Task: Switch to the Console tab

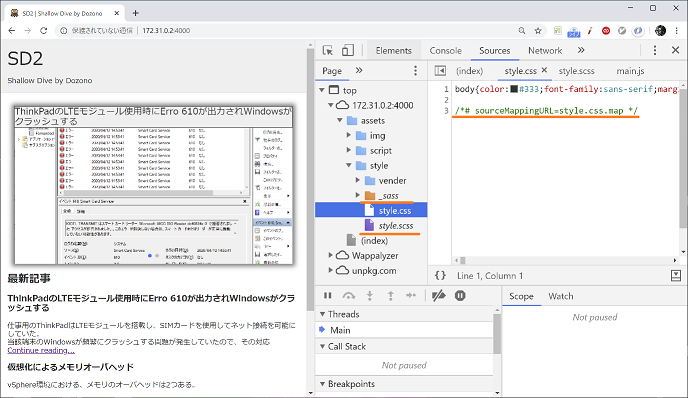Action: (445, 50)
